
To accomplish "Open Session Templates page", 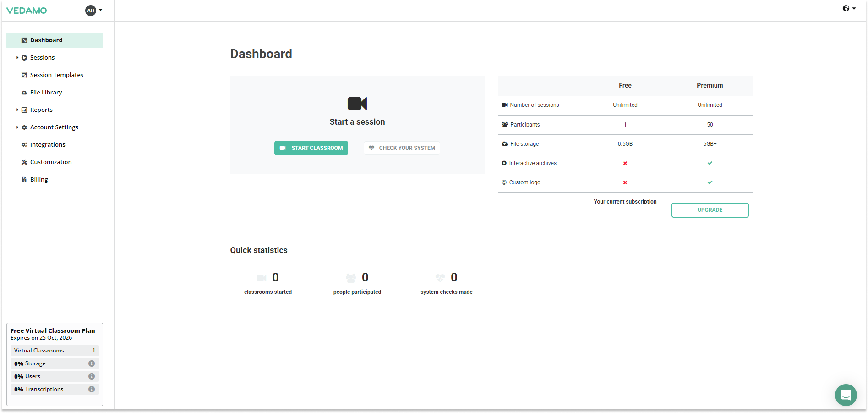I will 56,75.
